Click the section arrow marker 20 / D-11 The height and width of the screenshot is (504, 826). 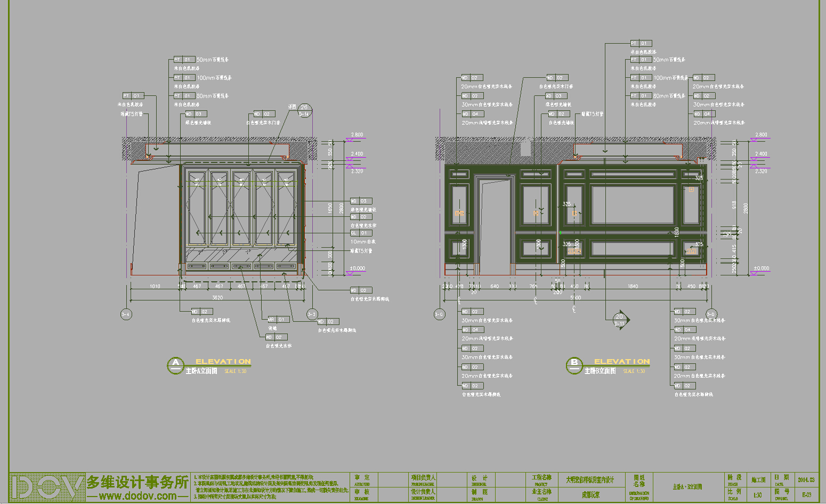point(621,320)
